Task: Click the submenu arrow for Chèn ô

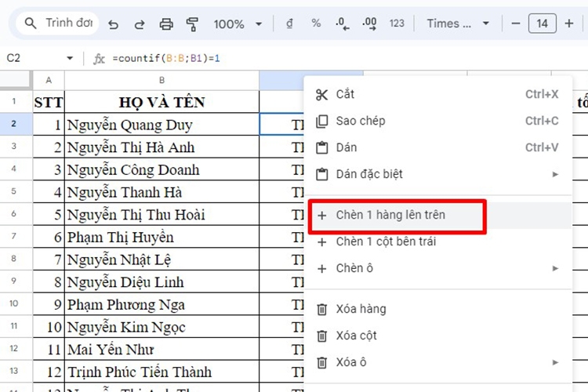Action: click(x=555, y=269)
